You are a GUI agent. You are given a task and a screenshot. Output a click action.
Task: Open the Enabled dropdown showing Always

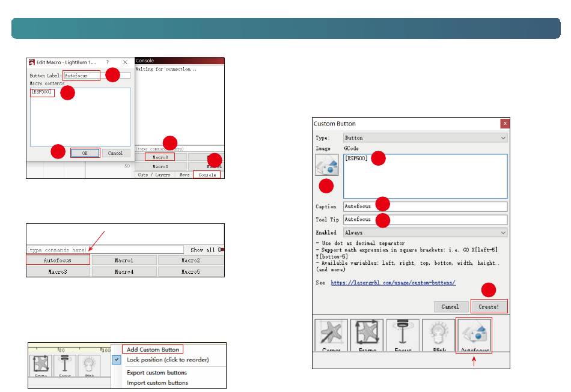[x=425, y=232]
